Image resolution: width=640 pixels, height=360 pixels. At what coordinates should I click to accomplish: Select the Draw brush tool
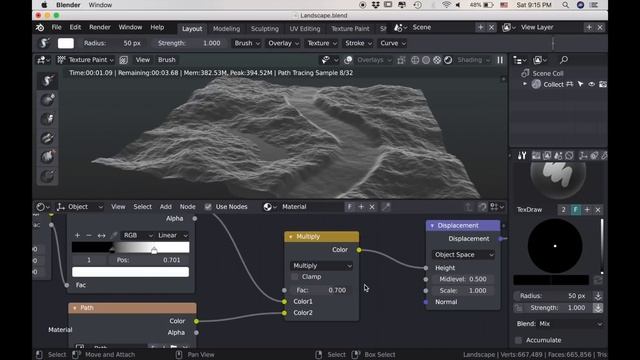[47, 80]
